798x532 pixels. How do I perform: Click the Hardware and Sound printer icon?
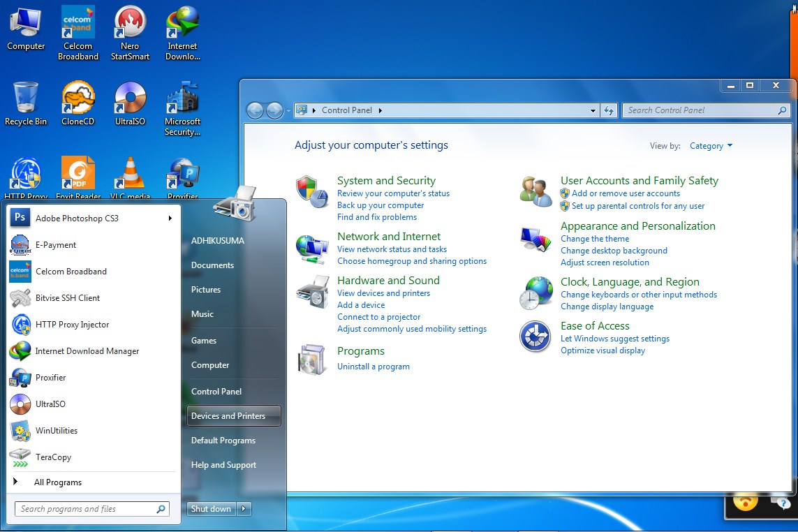pyautogui.click(x=313, y=292)
